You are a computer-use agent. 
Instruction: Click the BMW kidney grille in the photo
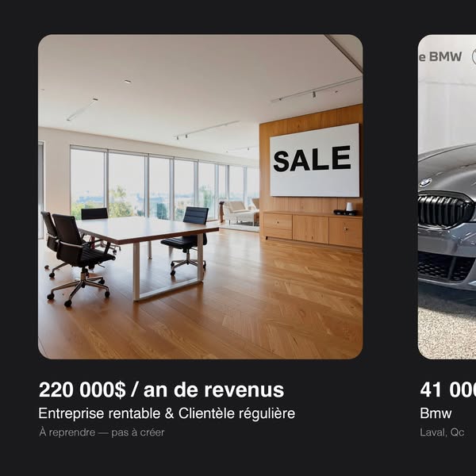[445, 209]
